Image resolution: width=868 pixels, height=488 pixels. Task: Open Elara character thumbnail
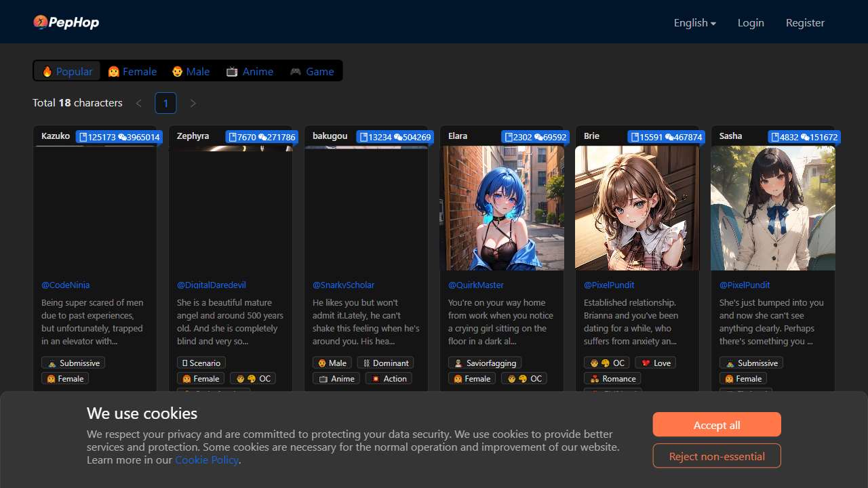pos(502,207)
